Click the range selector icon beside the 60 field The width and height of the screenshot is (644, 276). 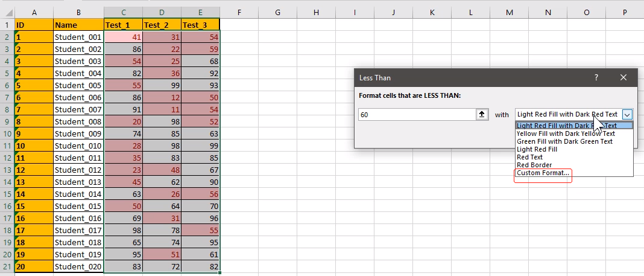point(482,115)
